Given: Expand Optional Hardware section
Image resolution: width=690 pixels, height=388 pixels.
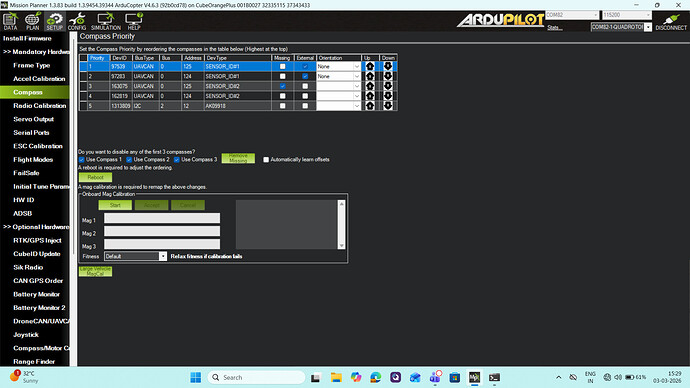Looking at the screenshot, I should tap(36, 227).
